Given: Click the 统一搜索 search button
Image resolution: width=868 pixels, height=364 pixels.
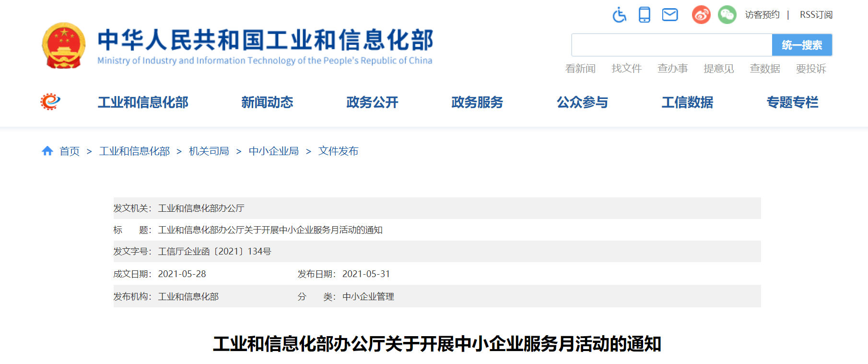Looking at the screenshot, I should tap(802, 45).
